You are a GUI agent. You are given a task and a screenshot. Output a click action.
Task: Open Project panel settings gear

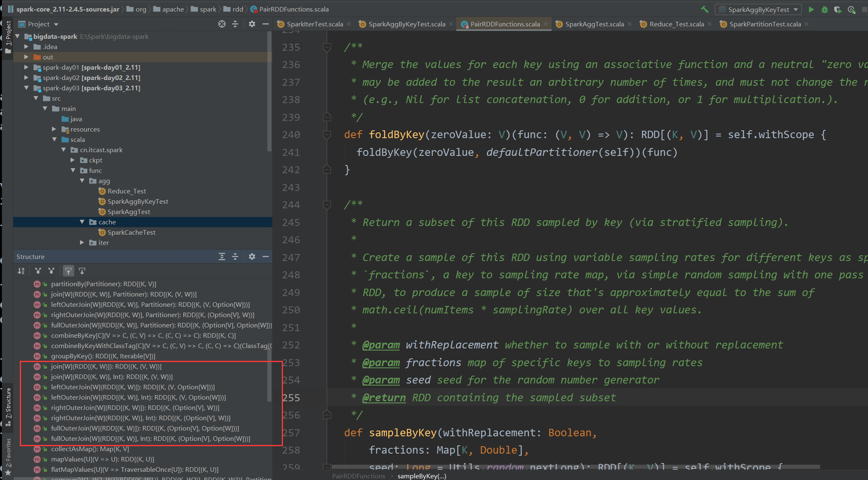tap(252, 24)
